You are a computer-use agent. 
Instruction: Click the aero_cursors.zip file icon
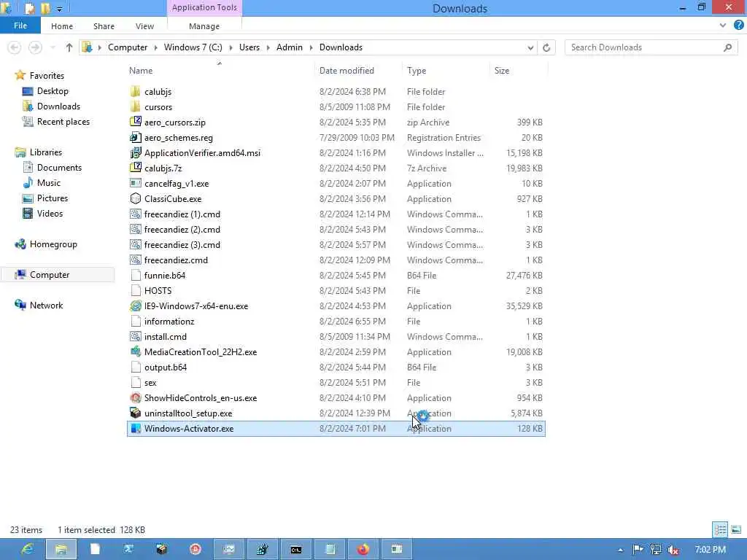click(x=136, y=122)
